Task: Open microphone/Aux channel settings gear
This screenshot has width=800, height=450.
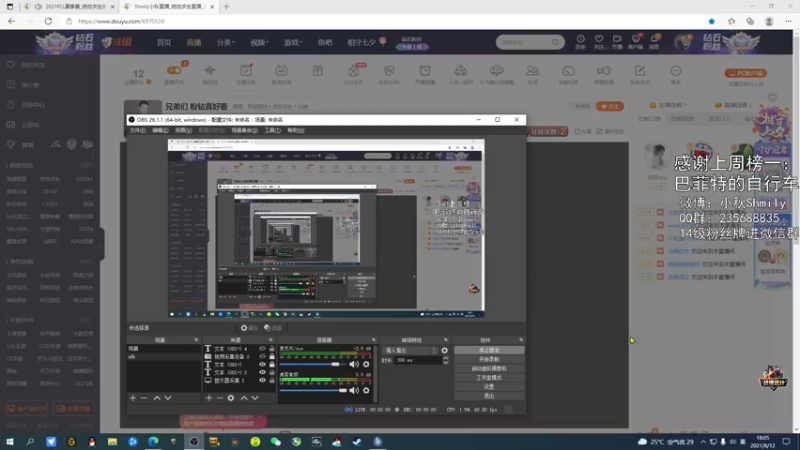Action: coord(366,364)
